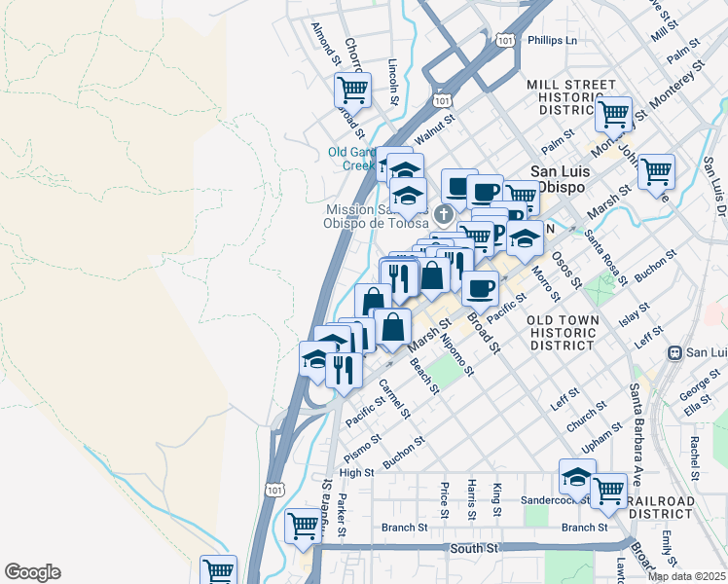Image resolution: width=728 pixels, height=584 pixels.
Task: Click the grocery cart marker near Chorro St
Action: pos(352,91)
